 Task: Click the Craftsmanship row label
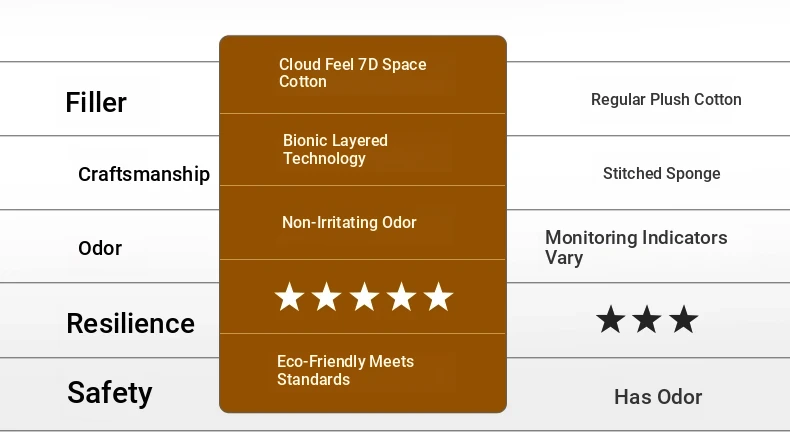(x=144, y=174)
